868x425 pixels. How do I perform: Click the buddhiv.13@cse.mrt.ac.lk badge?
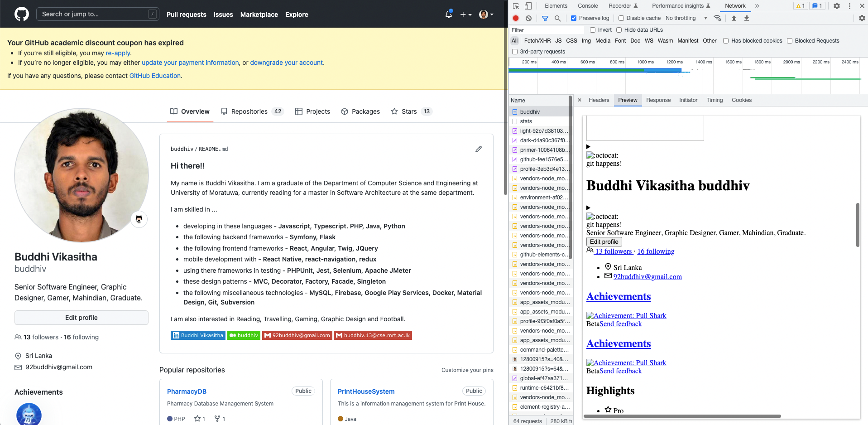pyautogui.click(x=373, y=335)
